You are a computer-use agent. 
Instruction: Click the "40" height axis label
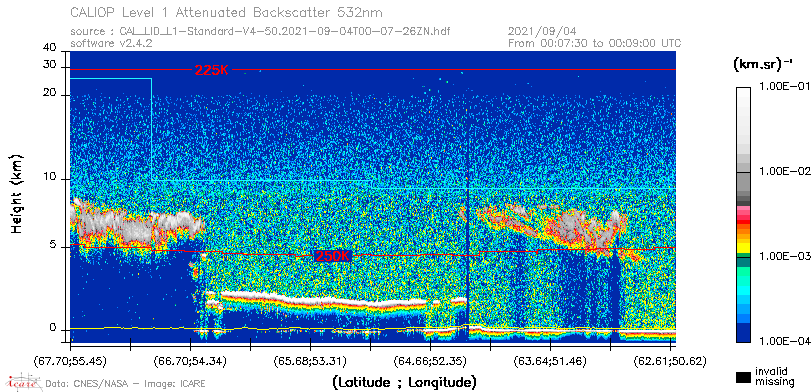(x=50, y=48)
